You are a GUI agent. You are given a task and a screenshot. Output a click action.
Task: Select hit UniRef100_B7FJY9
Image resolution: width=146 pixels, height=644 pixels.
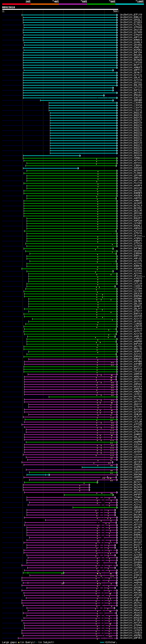pyautogui.click(x=131, y=15)
